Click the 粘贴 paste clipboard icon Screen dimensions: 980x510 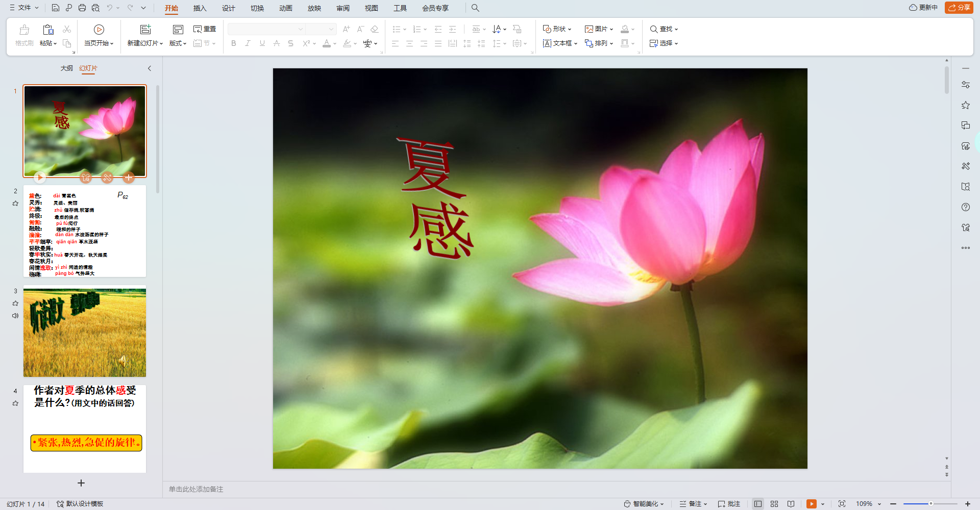48,30
